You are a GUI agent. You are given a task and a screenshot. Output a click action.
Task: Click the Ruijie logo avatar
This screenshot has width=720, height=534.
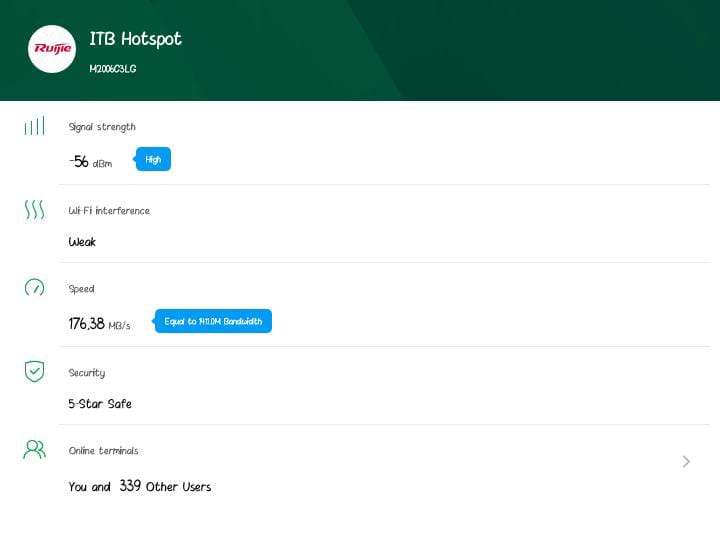tap(52, 49)
